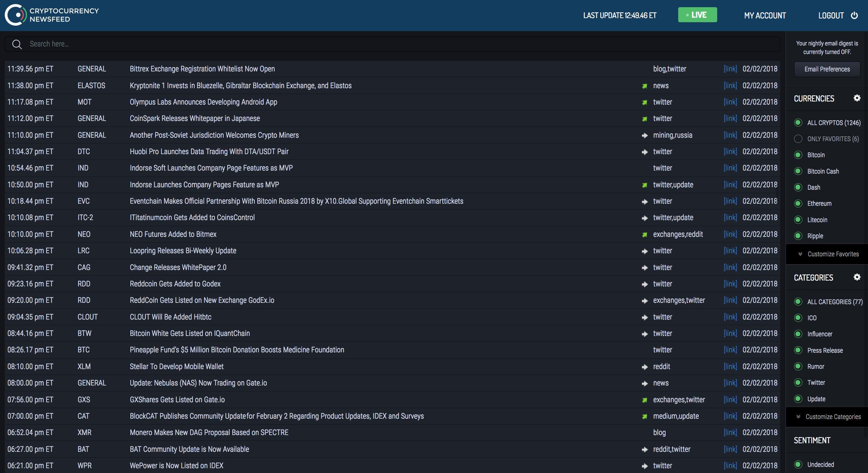Toggle the Undecided sentiment filter

click(798, 464)
